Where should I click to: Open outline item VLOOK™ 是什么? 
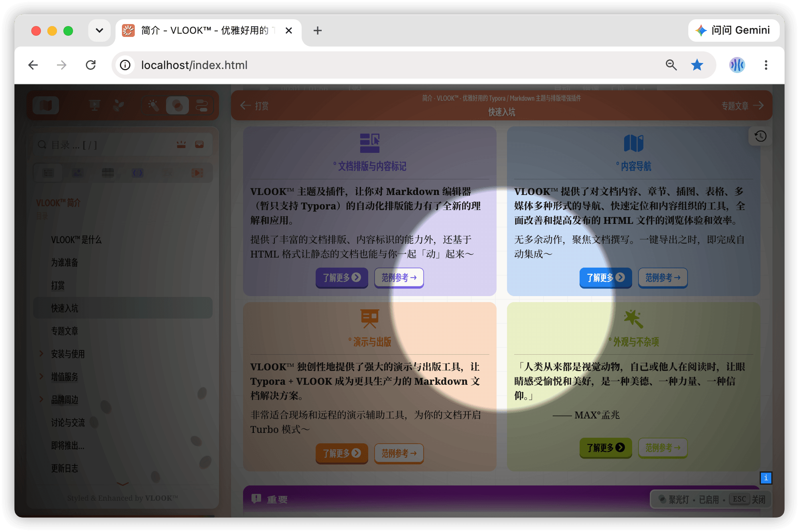click(x=76, y=240)
